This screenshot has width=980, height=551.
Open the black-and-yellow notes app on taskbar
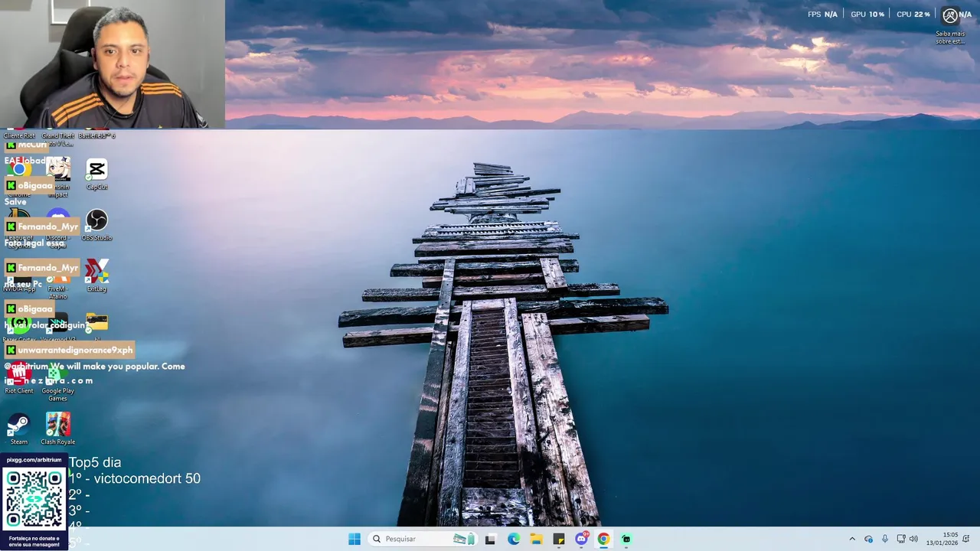559,539
